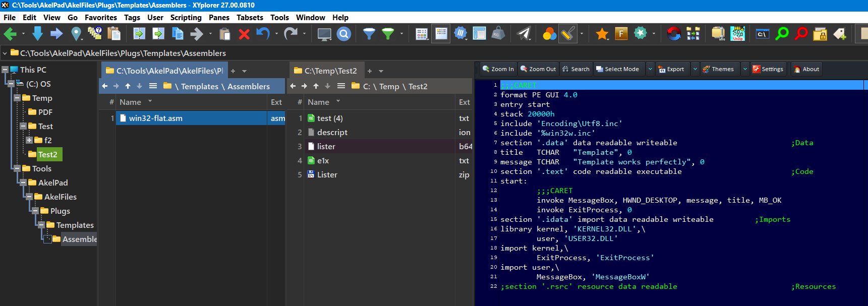Viewport: 868px width, 306px height.
Task: Select the C:\Tools\AkelPad\AkelFiles\Pl tab
Action: 164,71
